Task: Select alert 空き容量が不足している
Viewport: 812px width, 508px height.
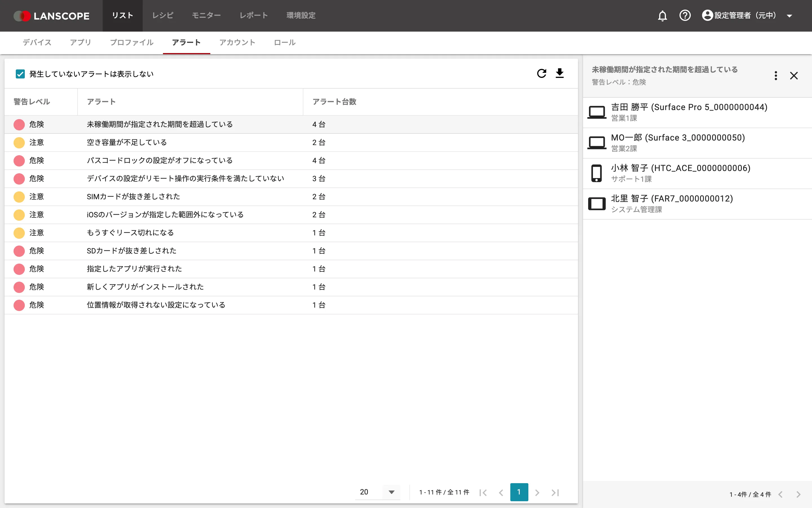Action: pyautogui.click(x=291, y=143)
